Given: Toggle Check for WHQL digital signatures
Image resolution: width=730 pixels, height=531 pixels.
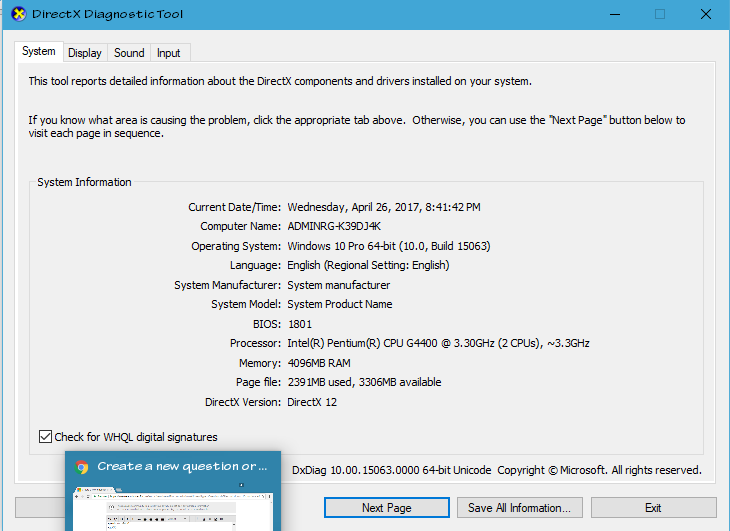Looking at the screenshot, I should [45, 437].
